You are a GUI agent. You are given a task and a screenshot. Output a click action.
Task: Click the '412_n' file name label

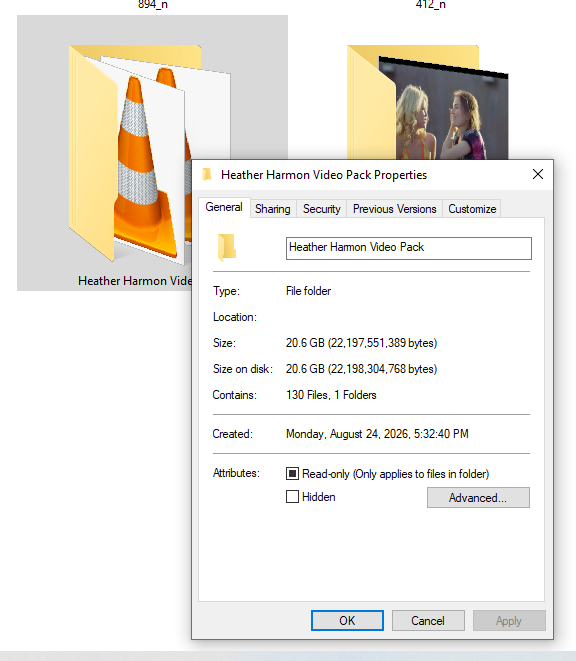pyautogui.click(x=431, y=5)
